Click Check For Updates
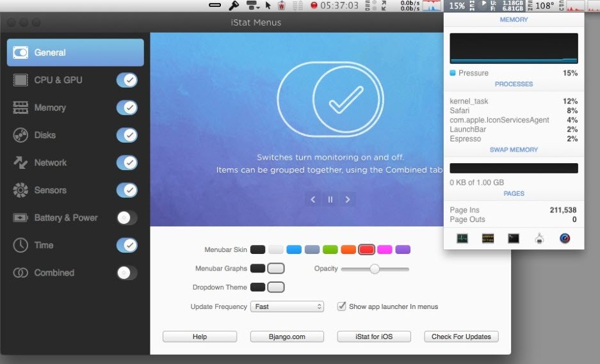 (461, 336)
